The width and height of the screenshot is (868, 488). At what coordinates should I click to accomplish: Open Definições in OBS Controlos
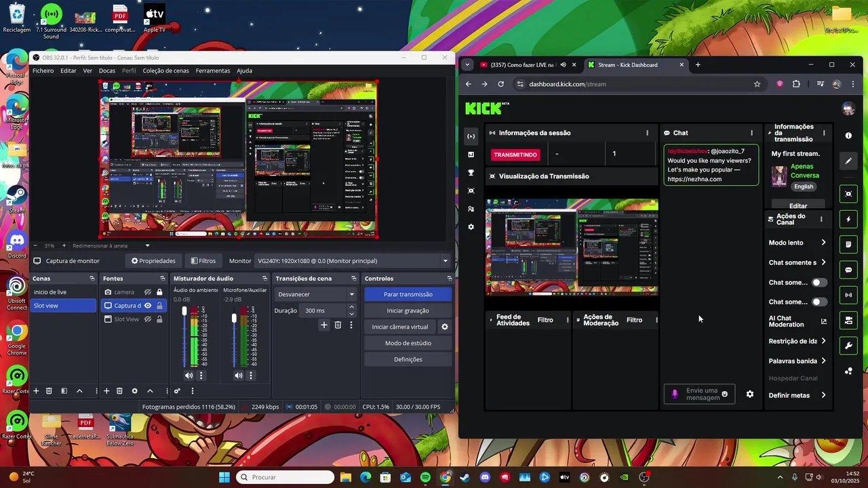coord(408,359)
